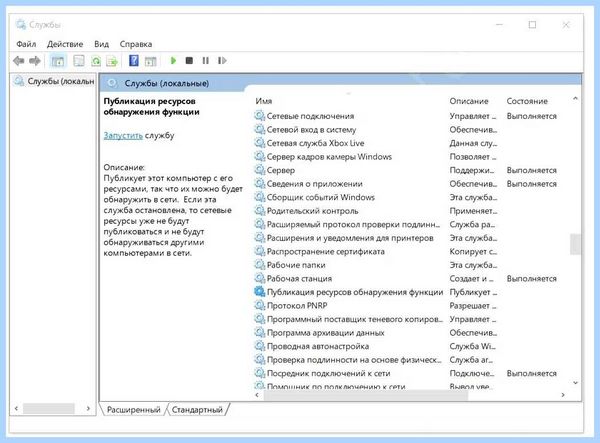Click the gear icon of Родительский контроль
The image size is (600, 443).
click(259, 210)
